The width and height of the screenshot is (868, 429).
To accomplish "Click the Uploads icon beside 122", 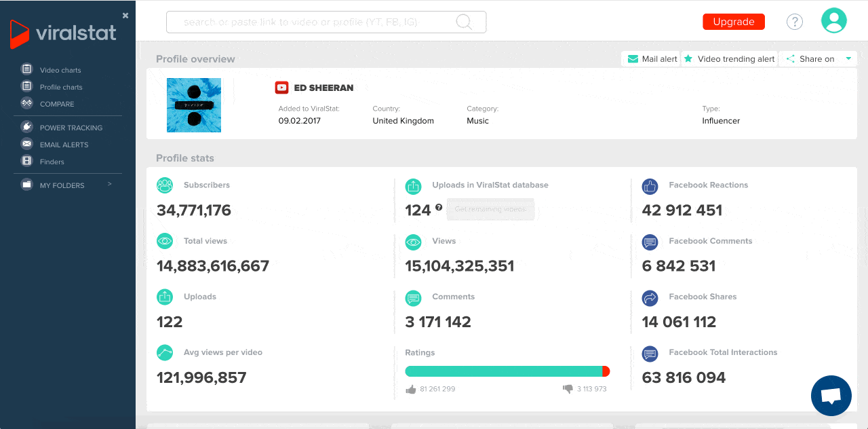I will pyautogui.click(x=165, y=297).
